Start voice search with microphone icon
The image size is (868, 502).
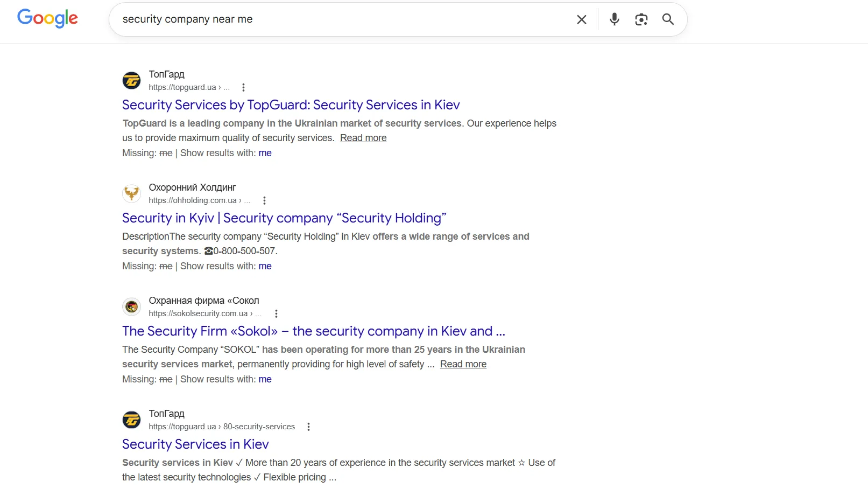(x=614, y=19)
